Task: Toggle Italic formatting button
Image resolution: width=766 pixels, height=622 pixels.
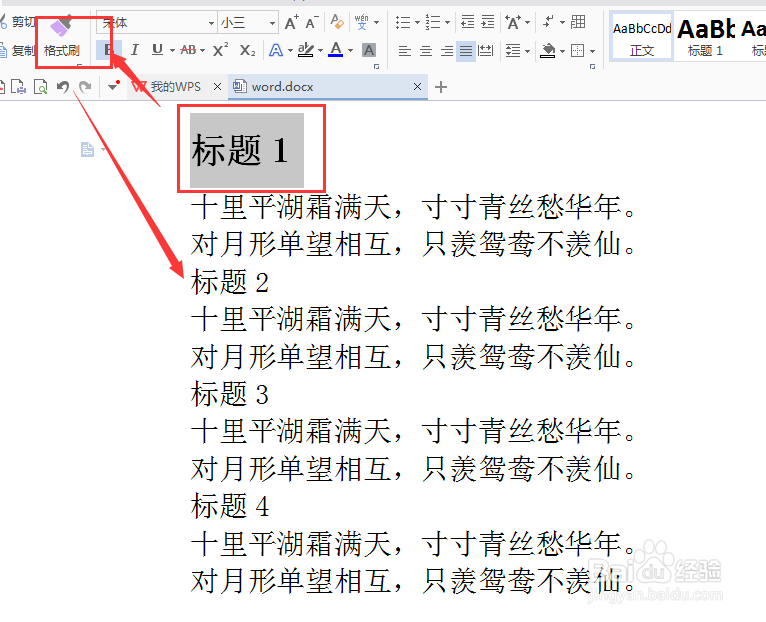Action: point(134,50)
